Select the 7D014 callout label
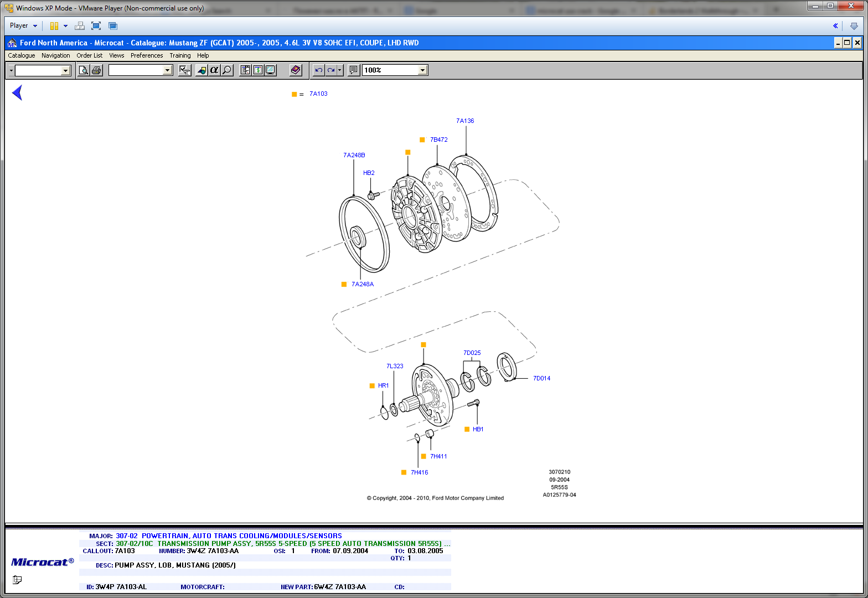This screenshot has height=598, width=868. click(x=541, y=378)
